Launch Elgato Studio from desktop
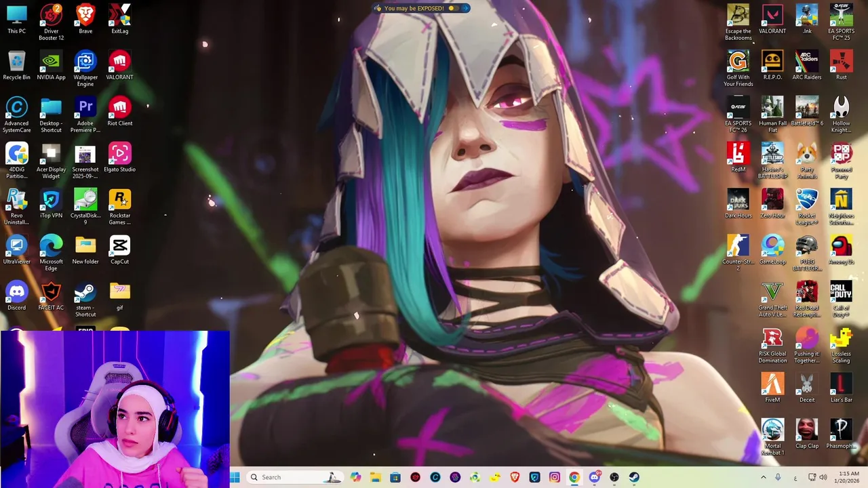This screenshot has height=488, width=868. (120, 158)
